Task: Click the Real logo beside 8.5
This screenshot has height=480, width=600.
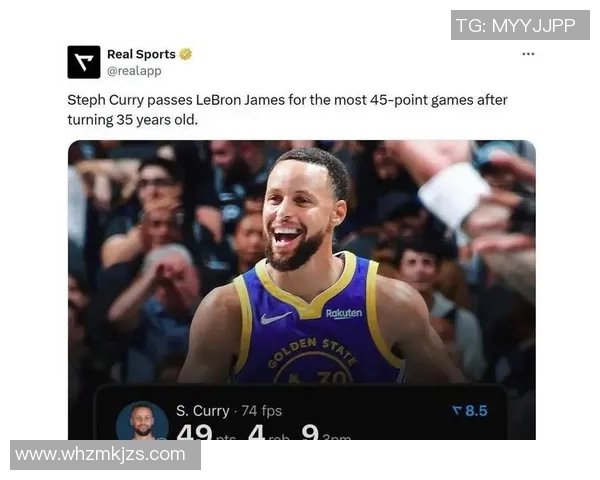Action: point(457,411)
